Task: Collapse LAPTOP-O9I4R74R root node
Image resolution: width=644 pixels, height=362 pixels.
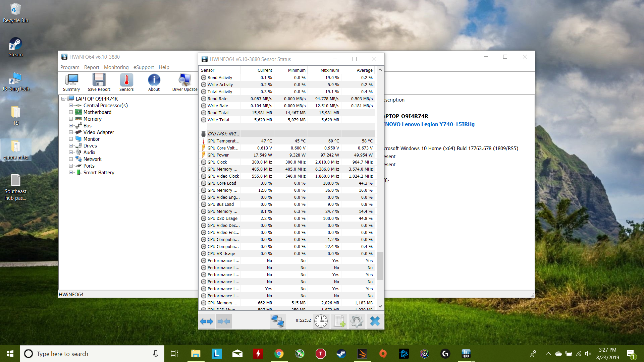Action: [63, 99]
